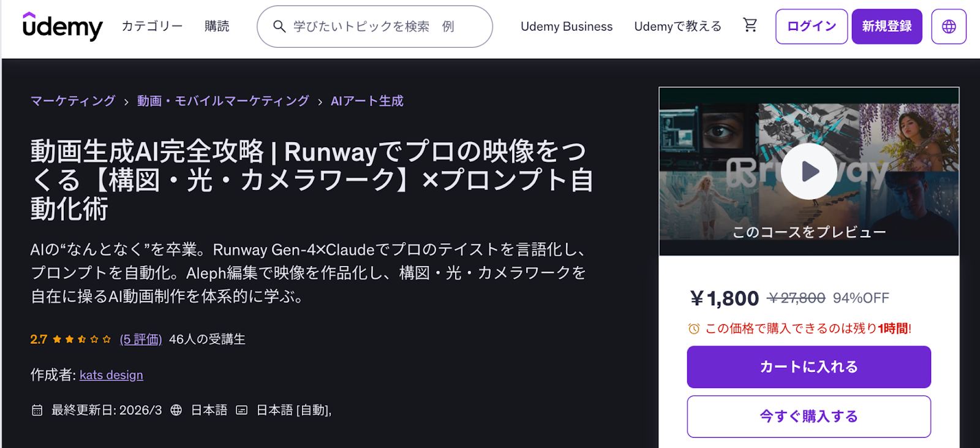Image resolution: width=980 pixels, height=448 pixels.
Task: Click 46人の受講生 student count
Action: (x=207, y=339)
